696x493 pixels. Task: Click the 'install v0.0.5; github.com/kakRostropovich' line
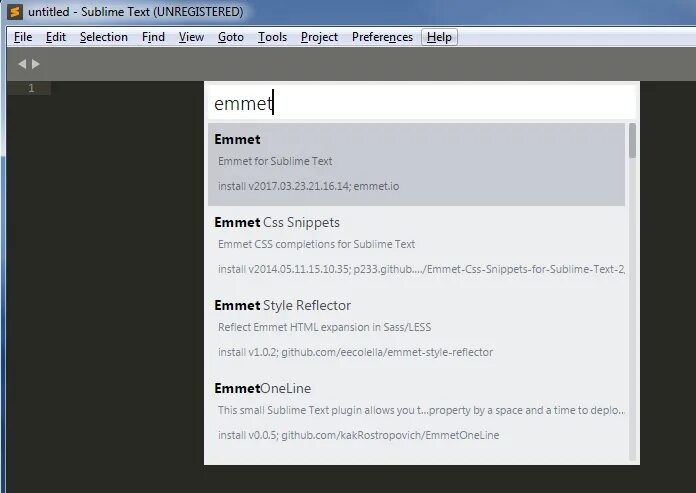[358, 435]
